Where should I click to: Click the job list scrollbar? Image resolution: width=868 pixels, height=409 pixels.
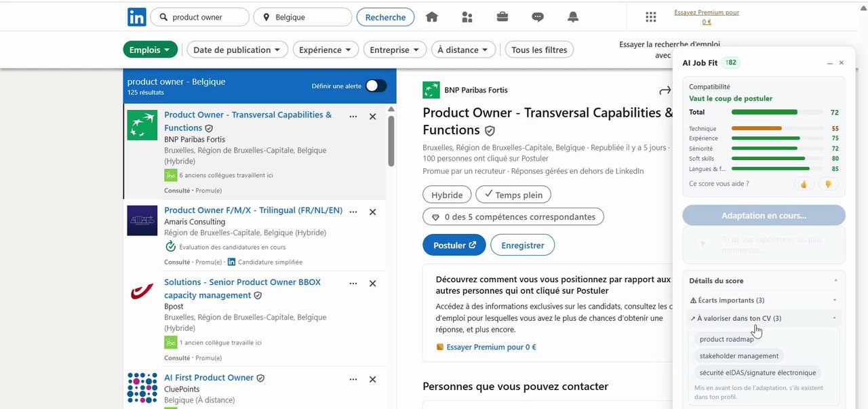(391, 141)
